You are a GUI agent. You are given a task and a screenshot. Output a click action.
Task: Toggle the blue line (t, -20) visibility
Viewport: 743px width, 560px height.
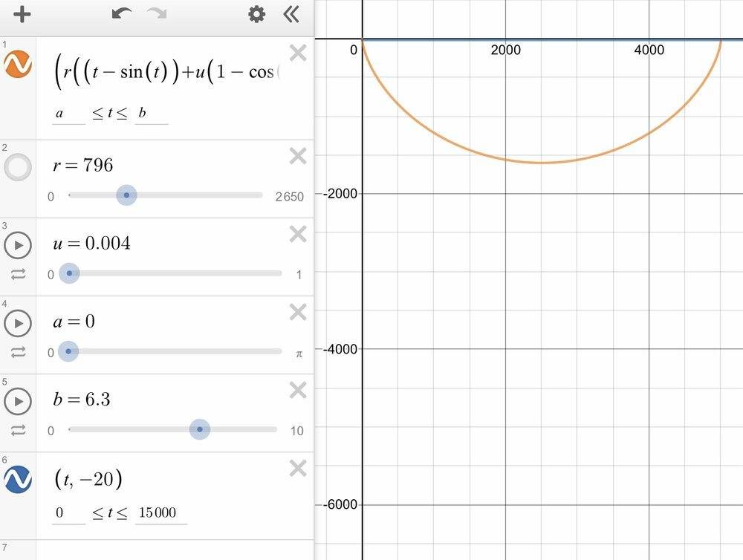point(18,480)
